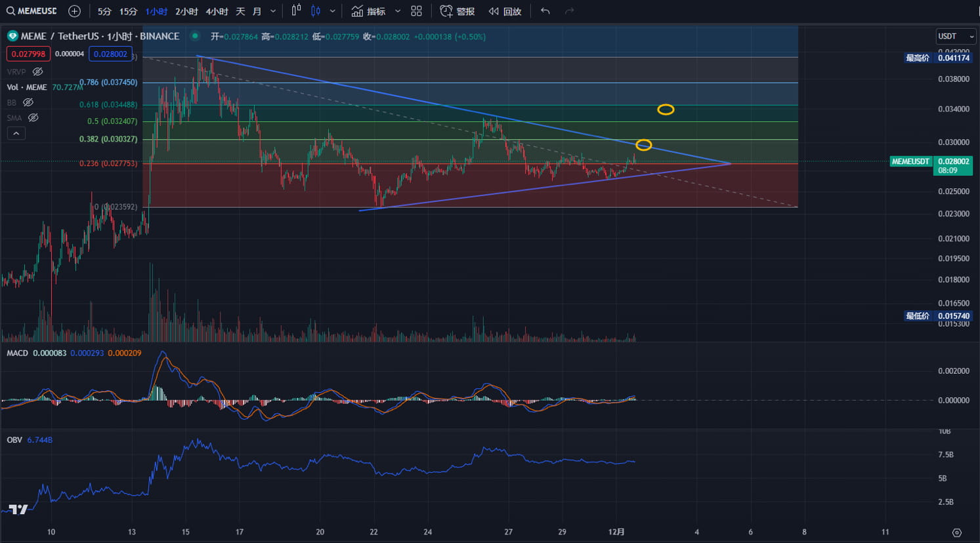Screen dimensions: 980x543
Task: Click the 最低价 0.015740 price label
Action: coord(938,316)
